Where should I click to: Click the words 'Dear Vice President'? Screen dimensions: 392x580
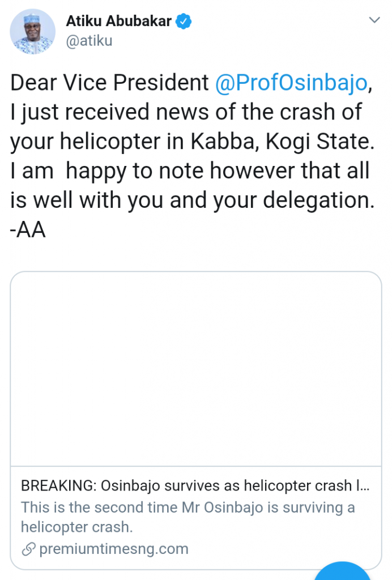click(109, 83)
